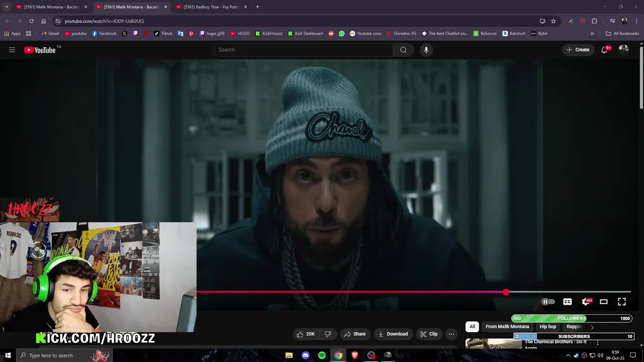The height and width of the screenshot is (362, 644).
Task: Dislike the video with thumbs down
Action: point(328,334)
